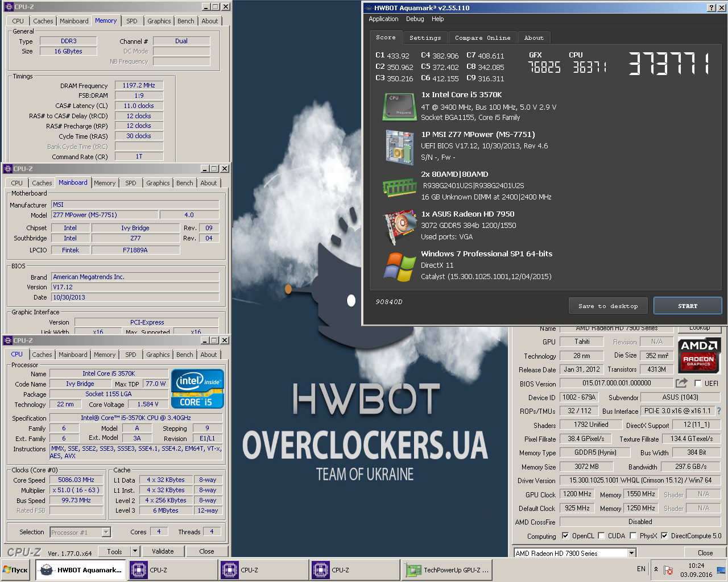Screen dimensions: 728x582
Task: Show hidden tray icons arrow
Action: pyautogui.click(x=656, y=569)
